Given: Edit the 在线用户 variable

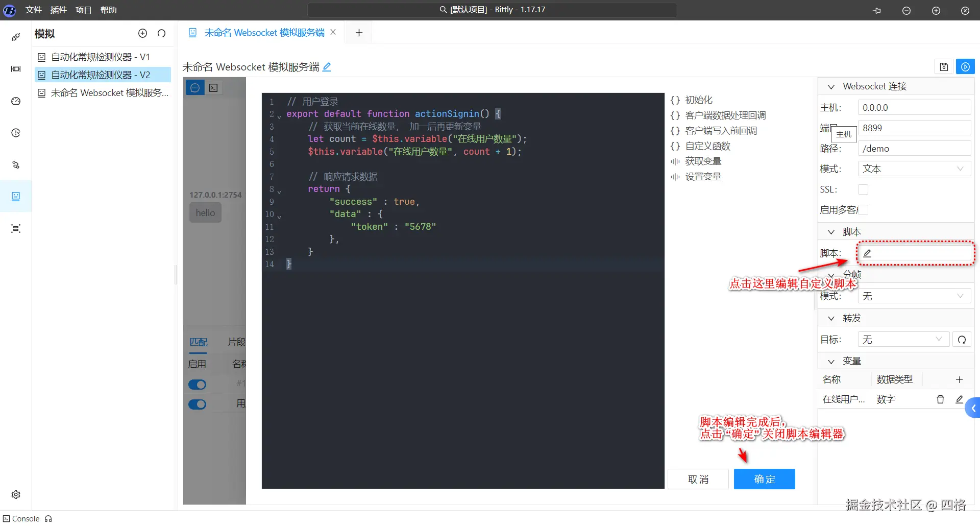Looking at the screenshot, I should tap(959, 399).
